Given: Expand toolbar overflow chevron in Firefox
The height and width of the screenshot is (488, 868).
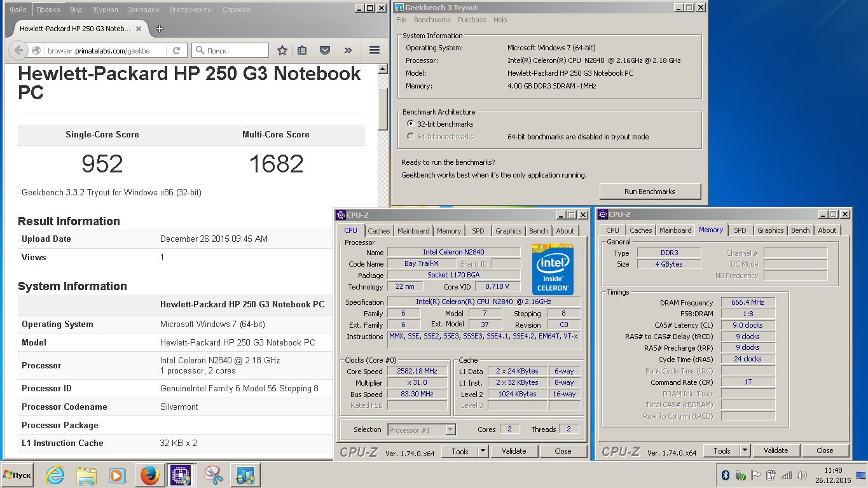Looking at the screenshot, I should click(348, 50).
